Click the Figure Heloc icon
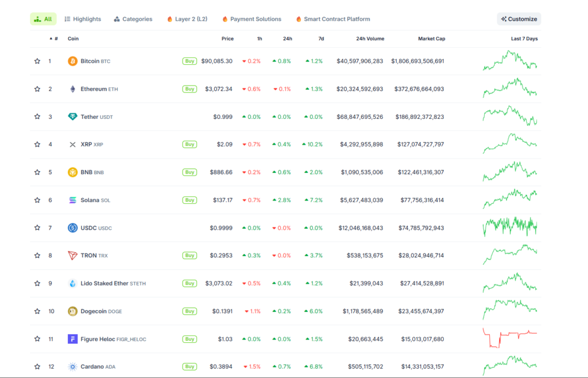This screenshot has height=378, width=588. point(72,339)
